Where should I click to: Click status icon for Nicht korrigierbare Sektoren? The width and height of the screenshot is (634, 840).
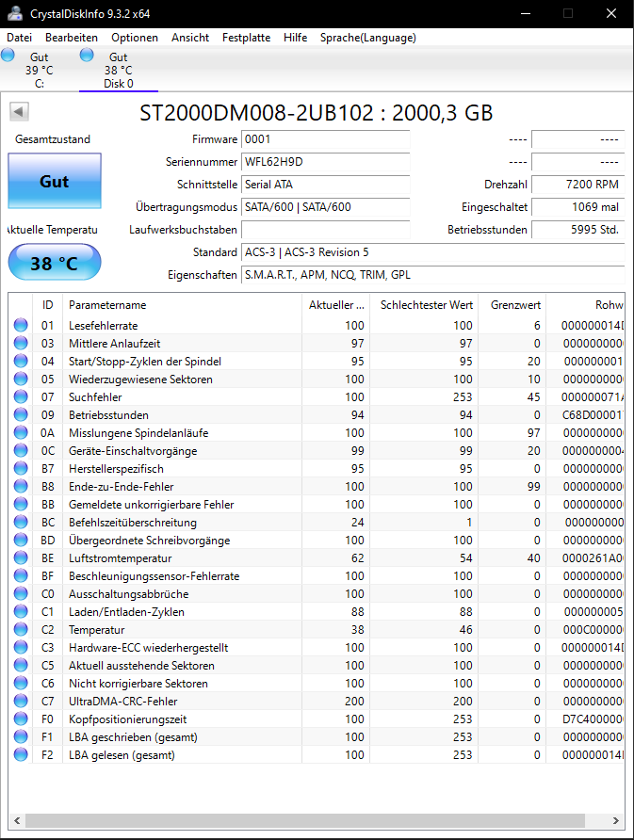tap(21, 683)
